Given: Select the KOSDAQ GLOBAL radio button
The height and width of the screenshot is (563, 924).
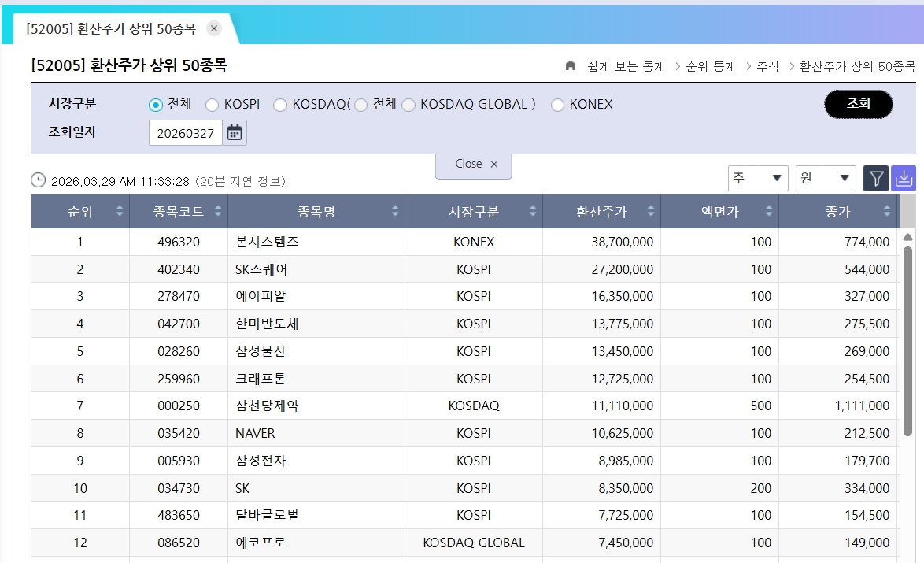Looking at the screenshot, I should [408, 105].
